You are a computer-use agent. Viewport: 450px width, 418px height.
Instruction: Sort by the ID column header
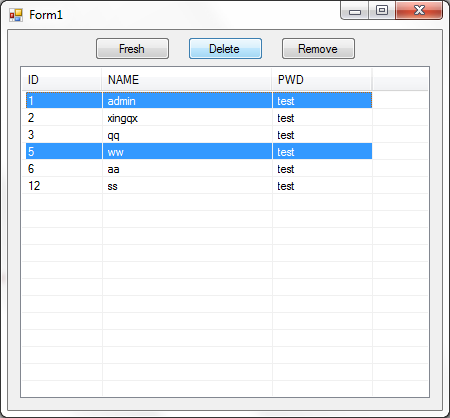62,80
